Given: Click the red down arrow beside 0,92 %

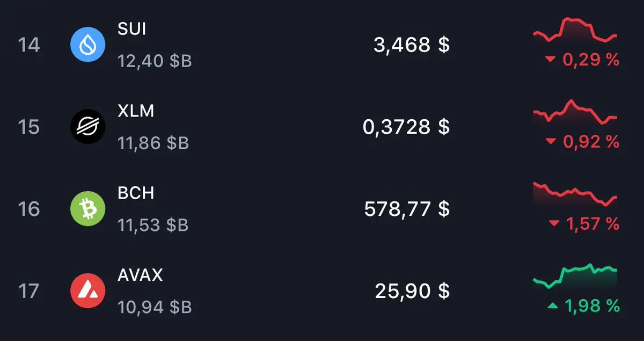Looking at the screenshot, I should tap(550, 142).
